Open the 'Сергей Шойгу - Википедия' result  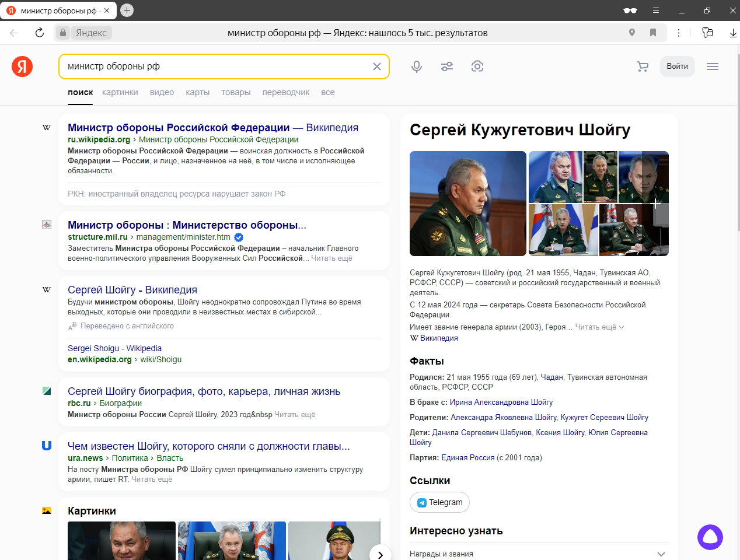132,290
